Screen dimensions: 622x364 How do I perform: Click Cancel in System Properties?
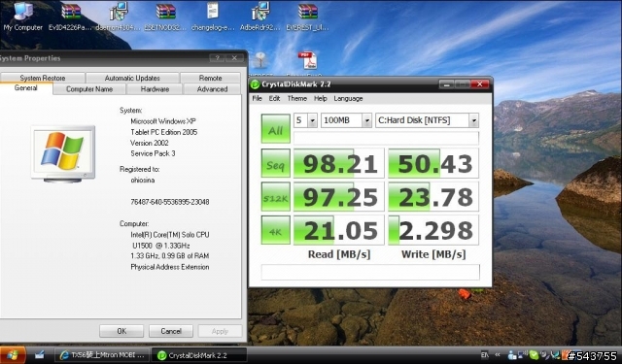(171, 331)
